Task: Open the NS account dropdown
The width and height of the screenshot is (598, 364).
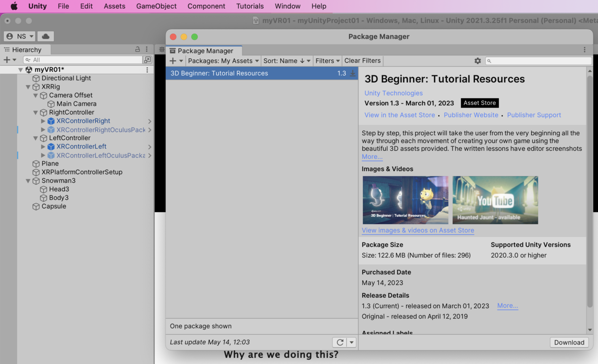Action: [19, 36]
